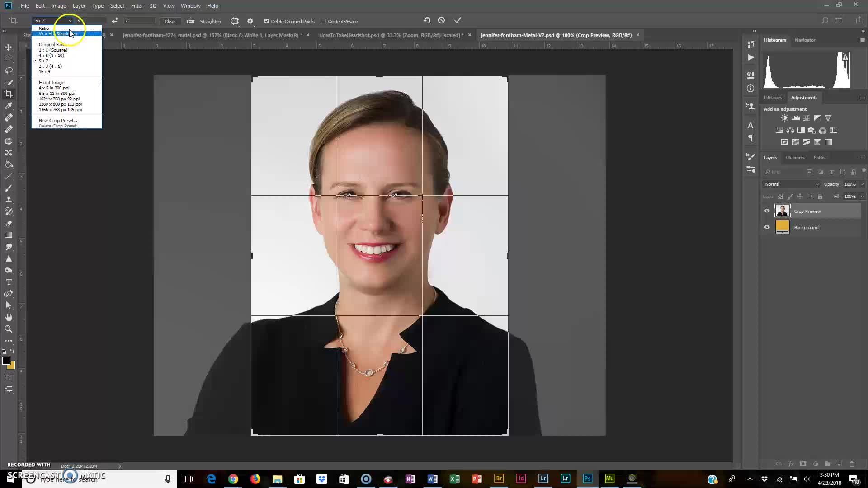Open the Opacity slider dropdown

(x=862, y=184)
